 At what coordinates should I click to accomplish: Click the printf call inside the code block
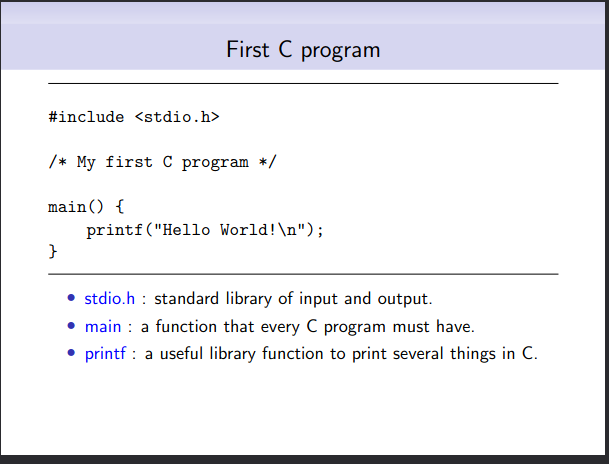pos(205,230)
